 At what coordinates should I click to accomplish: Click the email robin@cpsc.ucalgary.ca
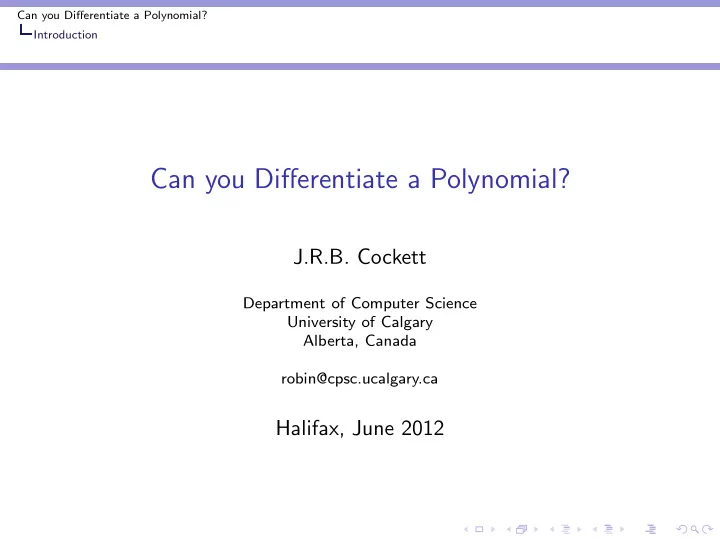coord(359,379)
